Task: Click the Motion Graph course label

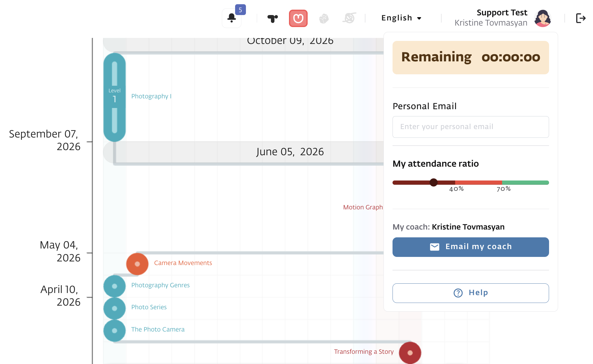Action: [x=363, y=207]
